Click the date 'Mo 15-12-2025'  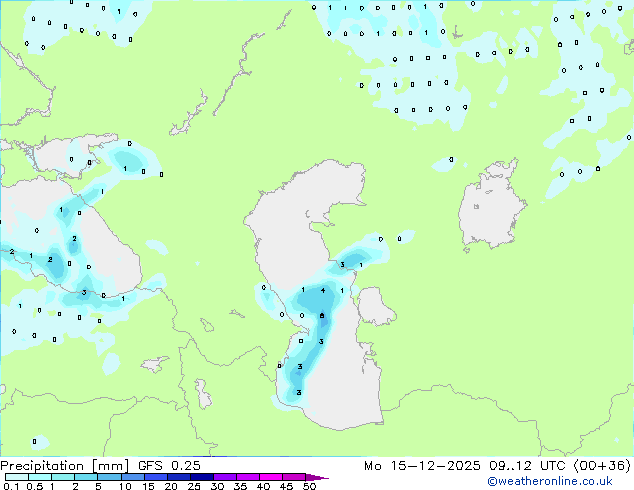pos(422,466)
